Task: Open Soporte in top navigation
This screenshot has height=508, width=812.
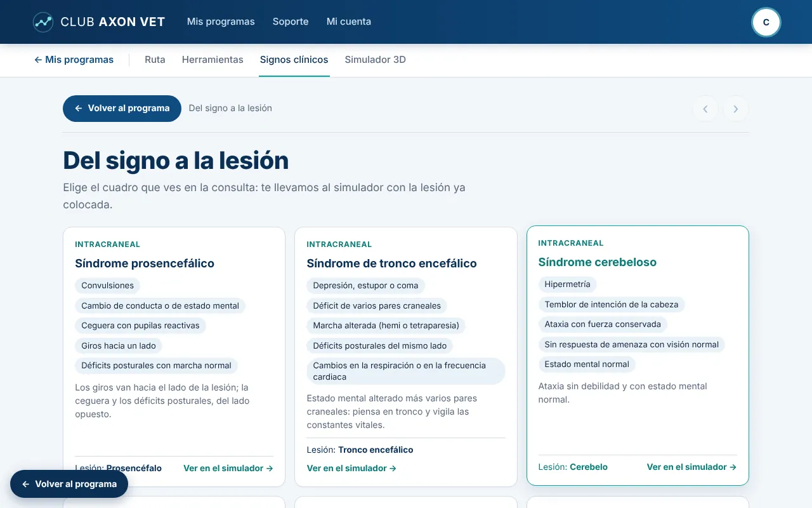Action: coord(291,22)
